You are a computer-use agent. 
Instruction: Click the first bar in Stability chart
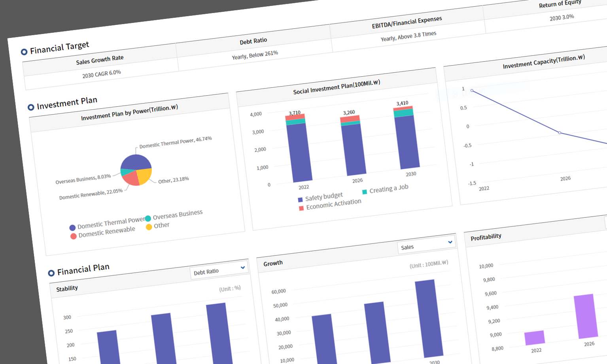pos(109,347)
